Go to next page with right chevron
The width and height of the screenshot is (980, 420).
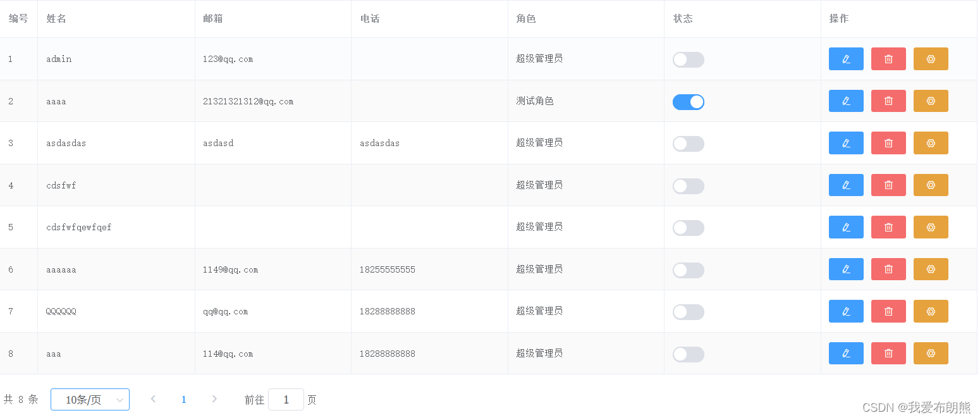click(x=214, y=399)
